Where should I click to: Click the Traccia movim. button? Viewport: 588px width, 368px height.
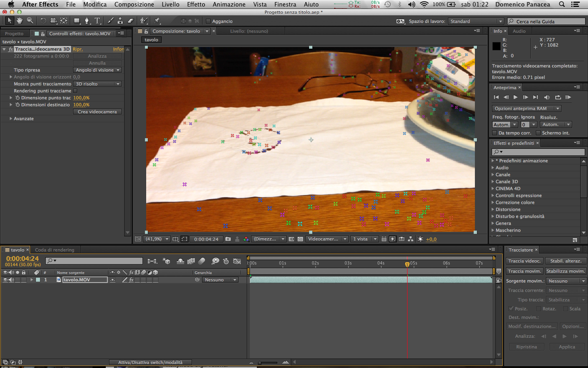point(524,271)
